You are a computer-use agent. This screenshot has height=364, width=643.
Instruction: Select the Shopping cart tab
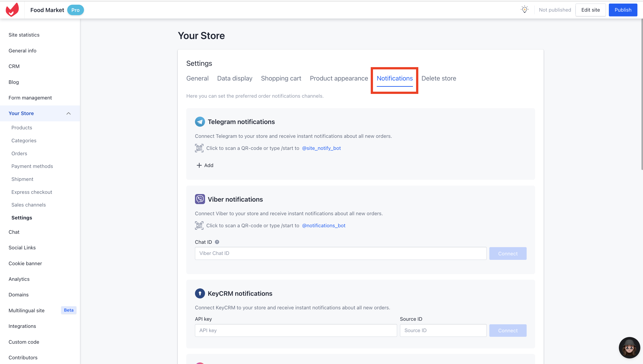coord(281,78)
